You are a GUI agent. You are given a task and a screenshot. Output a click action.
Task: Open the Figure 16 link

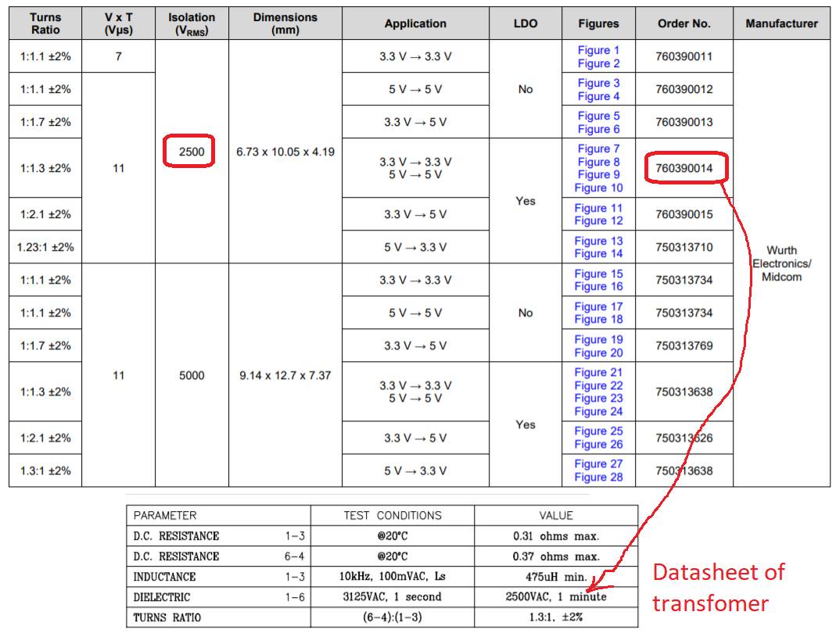coord(598,287)
